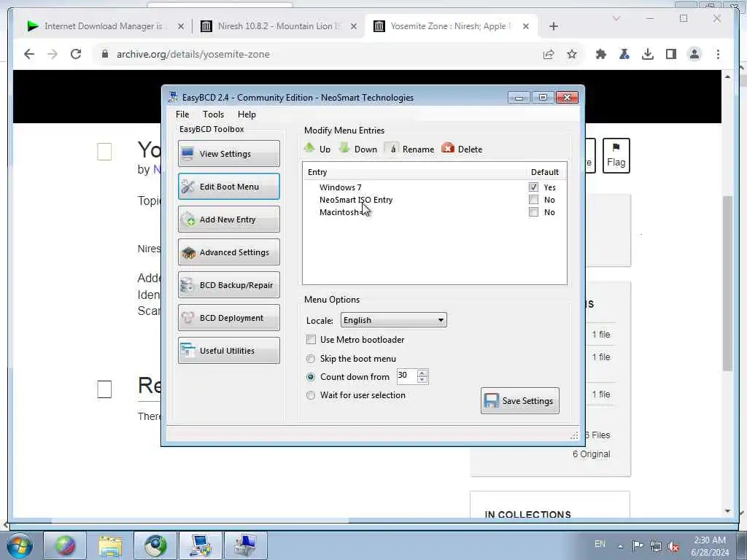Image resolution: width=747 pixels, height=560 pixels.
Task: Open the Windows Start orb
Action: [20, 545]
